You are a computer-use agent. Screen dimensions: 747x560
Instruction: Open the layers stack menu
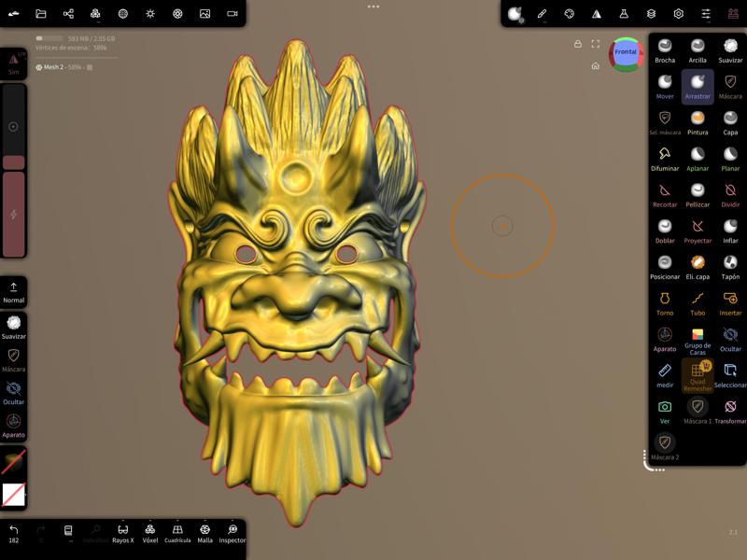click(651, 14)
